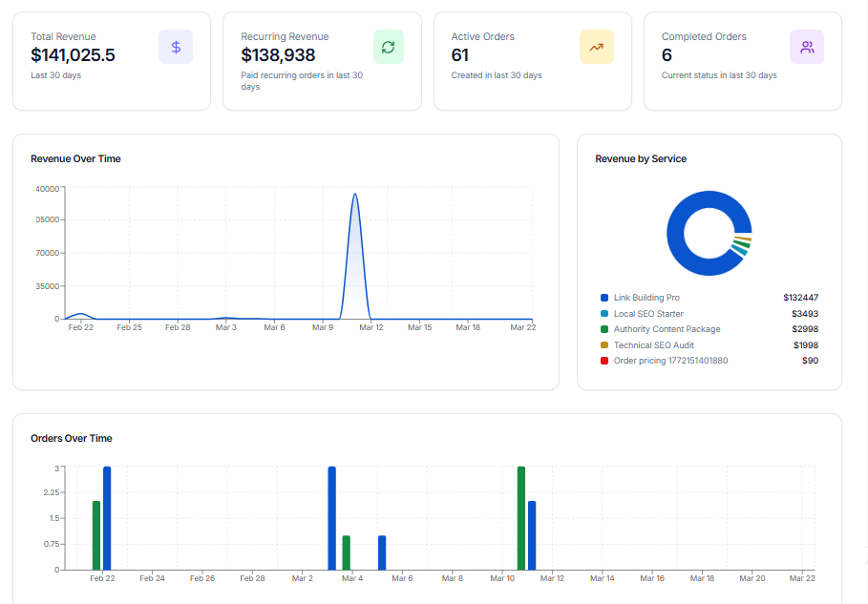Click the Current status in last 30 days caption
This screenshot has height=604, width=868.
coord(719,75)
